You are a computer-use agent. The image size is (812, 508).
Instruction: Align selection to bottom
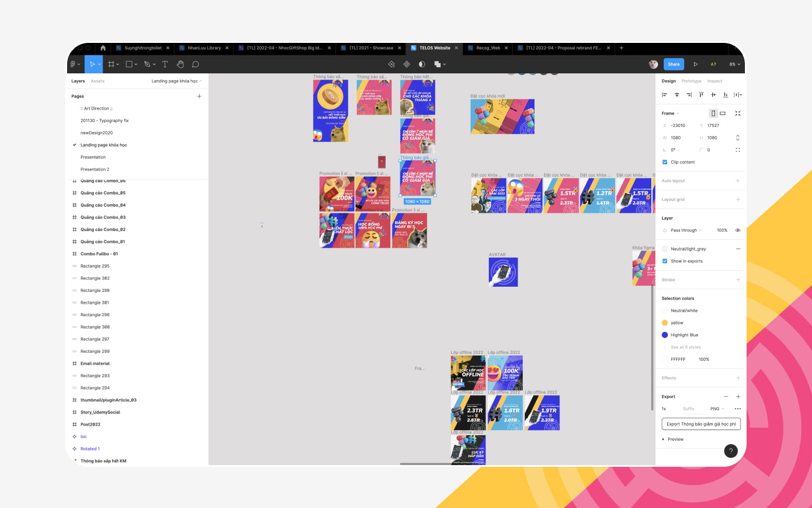click(725, 95)
